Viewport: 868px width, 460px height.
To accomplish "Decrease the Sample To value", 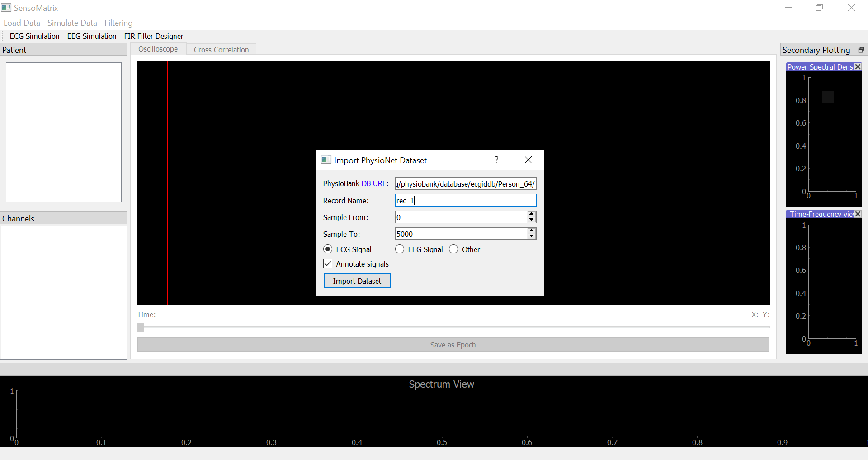I will click(x=532, y=237).
